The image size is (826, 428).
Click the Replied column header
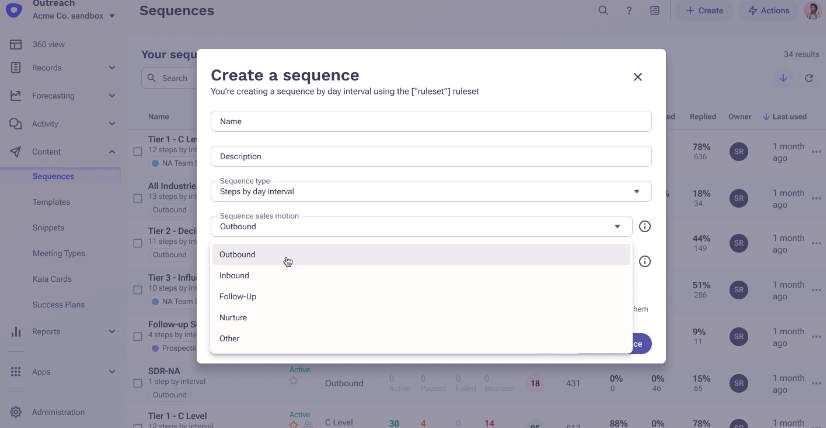pos(703,116)
